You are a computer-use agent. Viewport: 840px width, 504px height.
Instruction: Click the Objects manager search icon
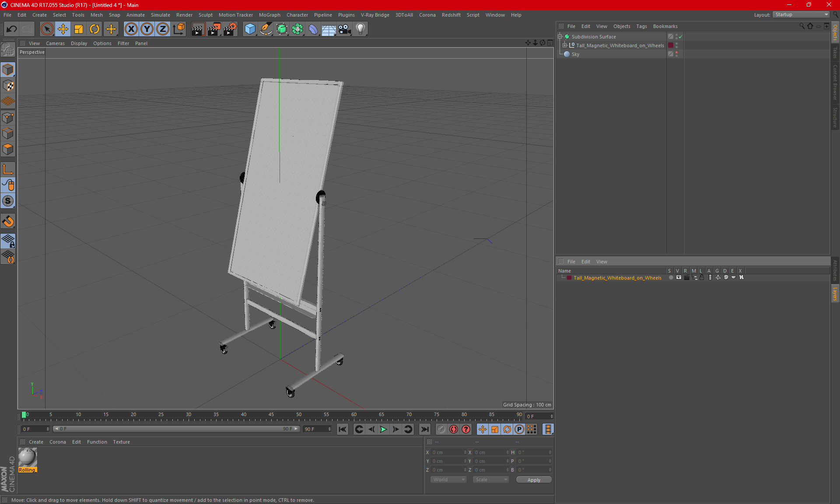pyautogui.click(x=801, y=26)
